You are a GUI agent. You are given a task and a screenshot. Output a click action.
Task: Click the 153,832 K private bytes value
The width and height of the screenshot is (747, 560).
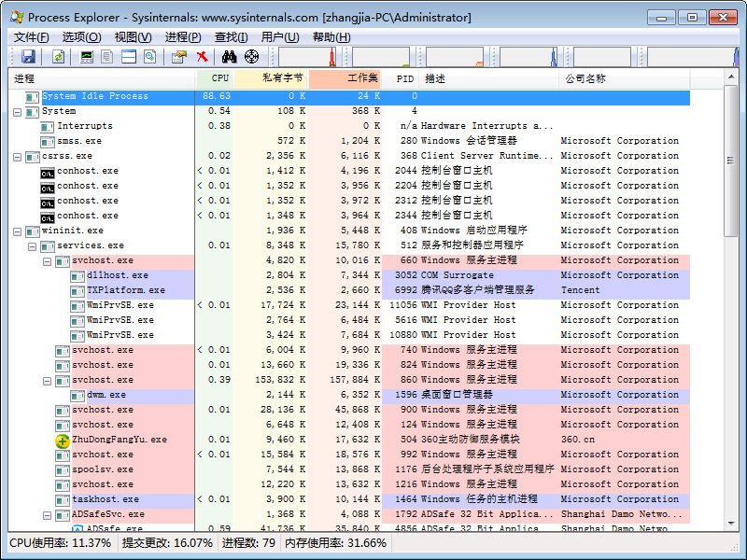[280, 380]
